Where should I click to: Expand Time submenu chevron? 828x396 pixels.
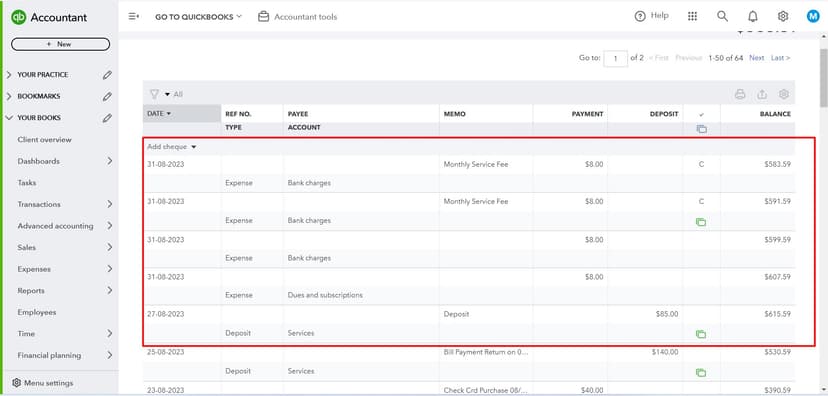(109, 334)
